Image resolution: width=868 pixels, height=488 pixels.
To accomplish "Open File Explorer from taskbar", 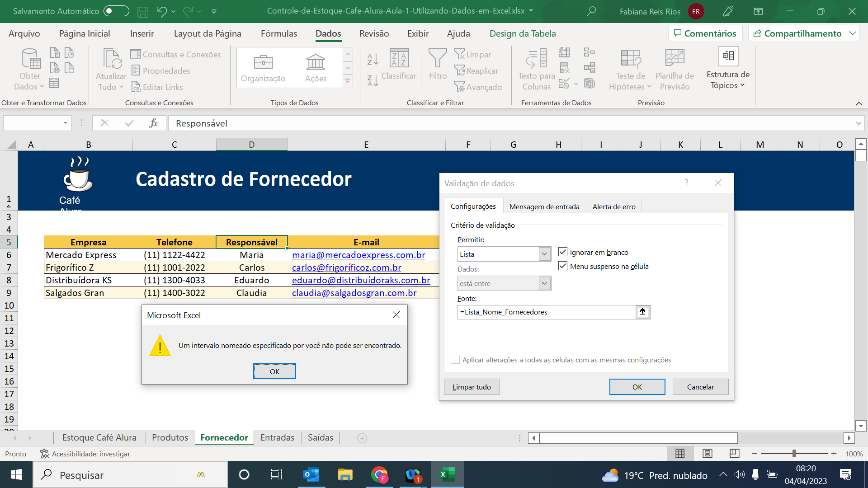I will (x=345, y=474).
